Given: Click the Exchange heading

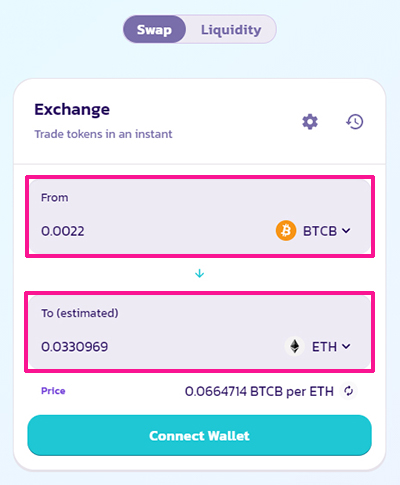Looking at the screenshot, I should coord(72,109).
